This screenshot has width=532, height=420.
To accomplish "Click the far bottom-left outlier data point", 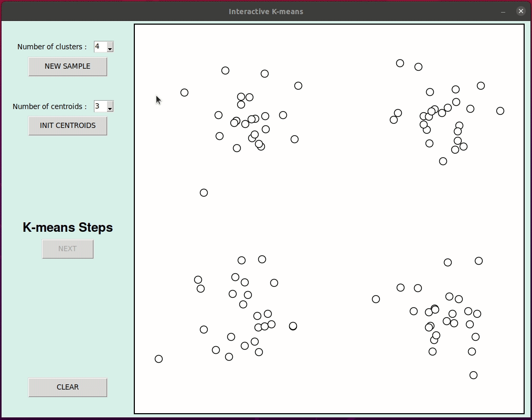I will point(158,359).
